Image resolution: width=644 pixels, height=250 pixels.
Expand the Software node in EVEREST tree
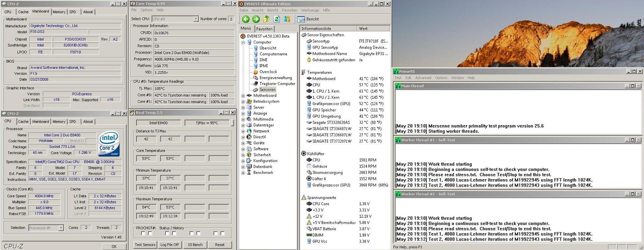pyautogui.click(x=243, y=149)
